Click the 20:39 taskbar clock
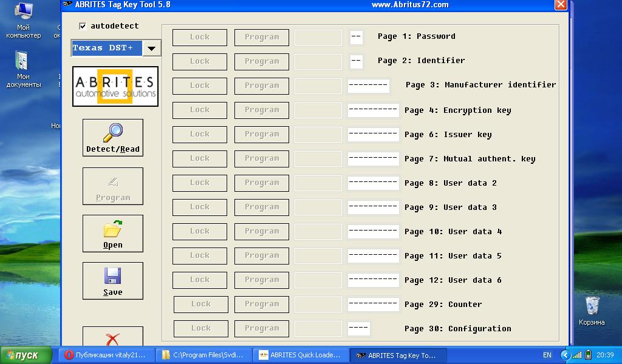 click(605, 355)
